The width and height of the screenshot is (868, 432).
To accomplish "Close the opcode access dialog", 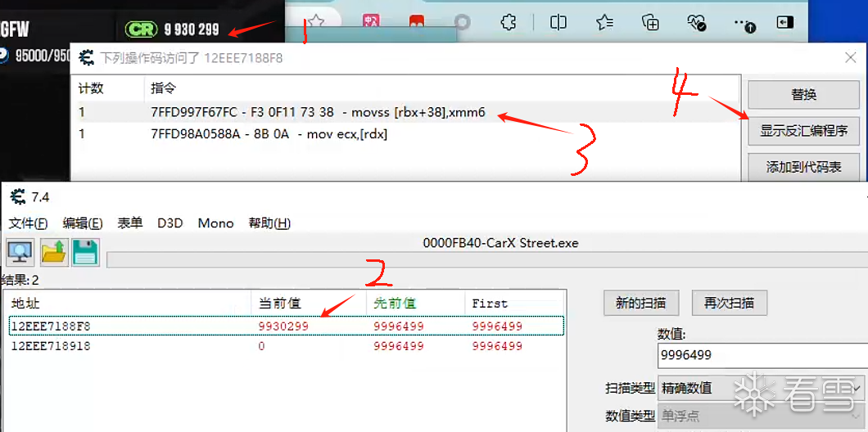I will [x=850, y=57].
